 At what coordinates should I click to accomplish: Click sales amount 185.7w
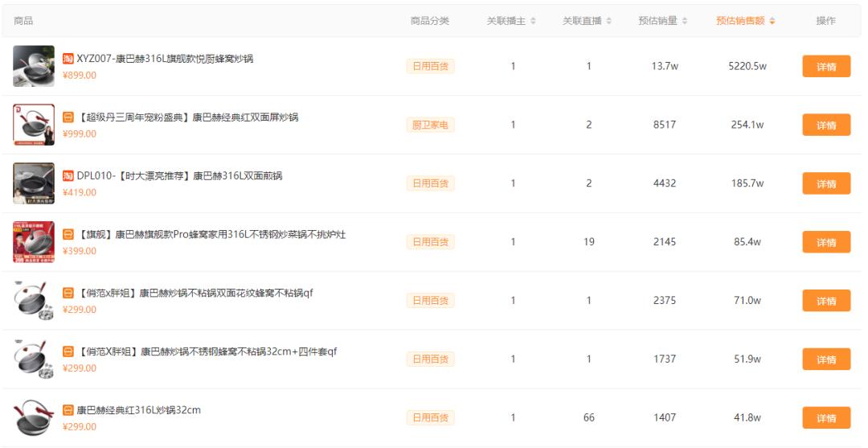click(x=747, y=184)
